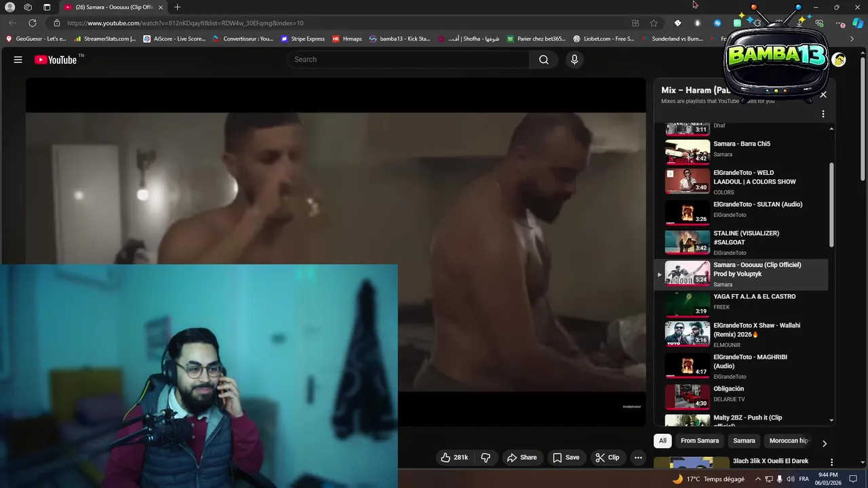
Task: Open Stripe Express bookmark
Action: pos(303,39)
